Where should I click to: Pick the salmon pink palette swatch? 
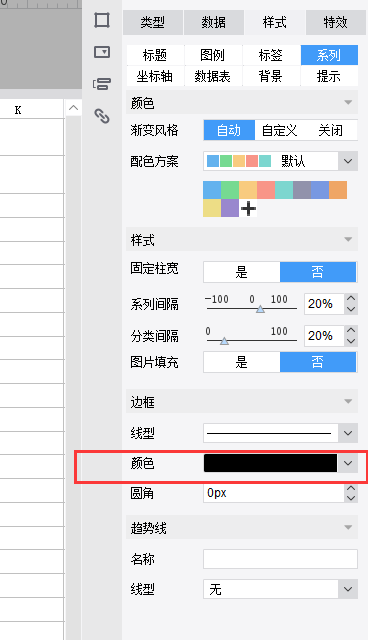tap(266, 190)
